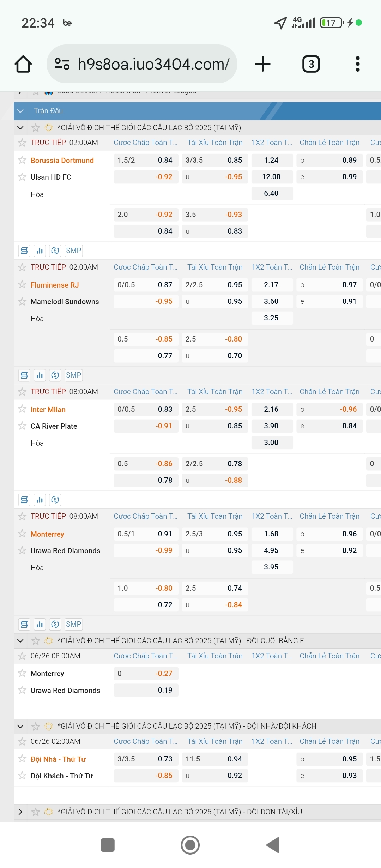
Task: Open statistics bar-chart icon under Inter Milan match
Action: tap(40, 500)
